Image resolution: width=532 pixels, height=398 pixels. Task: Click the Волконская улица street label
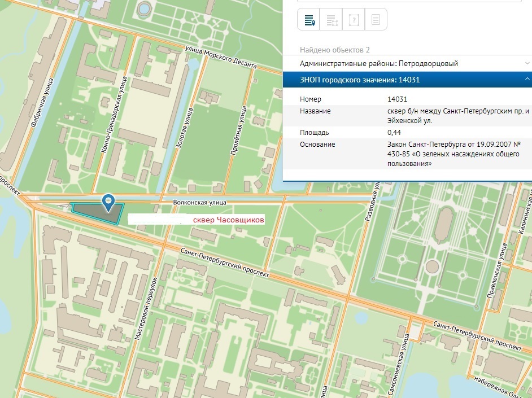199,202
